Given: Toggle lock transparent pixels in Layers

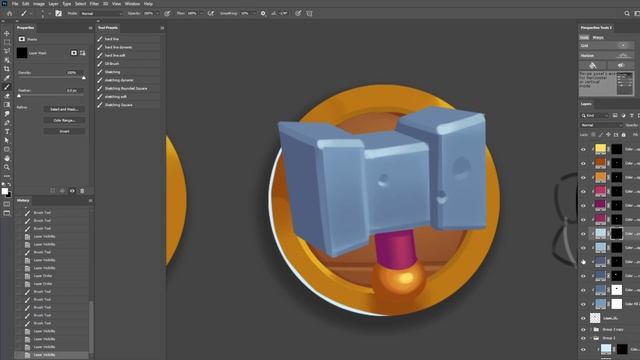Looking at the screenshot, I should pyautogui.click(x=593, y=135).
